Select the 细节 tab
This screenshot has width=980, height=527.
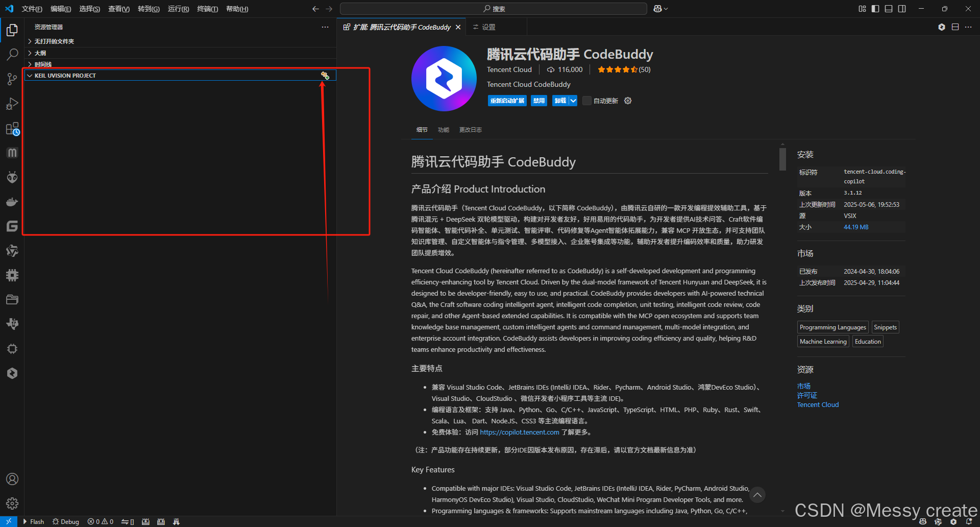click(422, 130)
